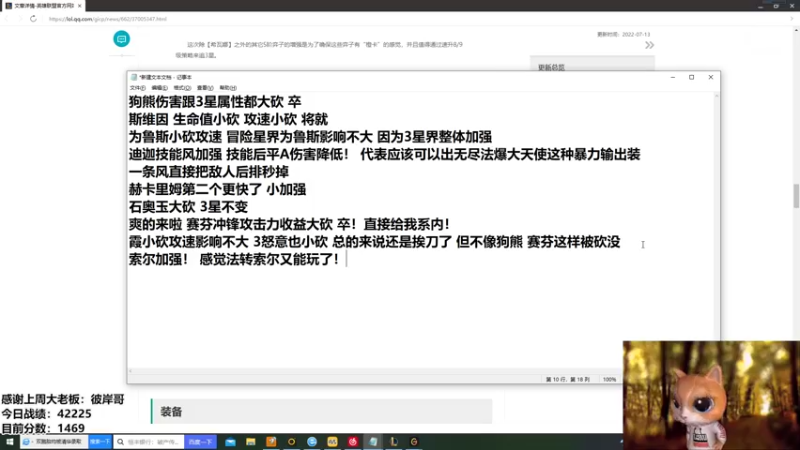Click the line and column indicator in the Notepad status bar

click(567, 380)
